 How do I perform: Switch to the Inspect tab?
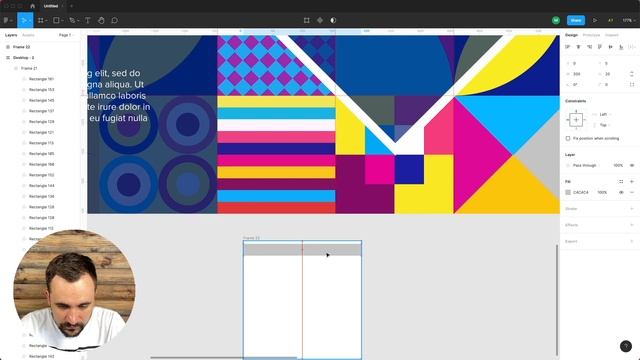611,35
